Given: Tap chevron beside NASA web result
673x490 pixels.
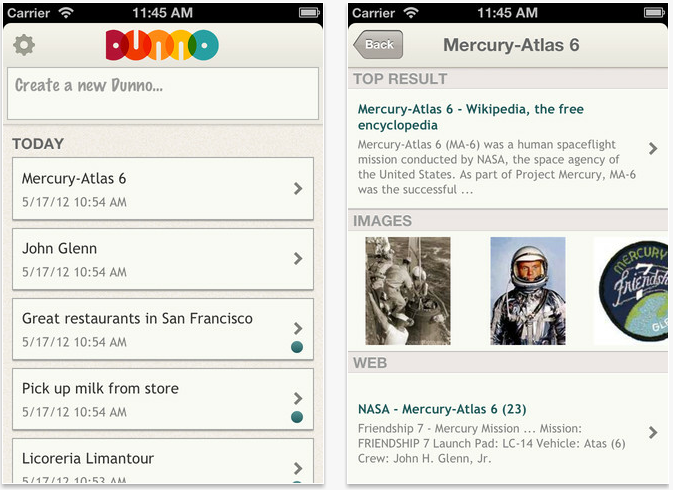Looking at the screenshot, I should click(x=653, y=433).
